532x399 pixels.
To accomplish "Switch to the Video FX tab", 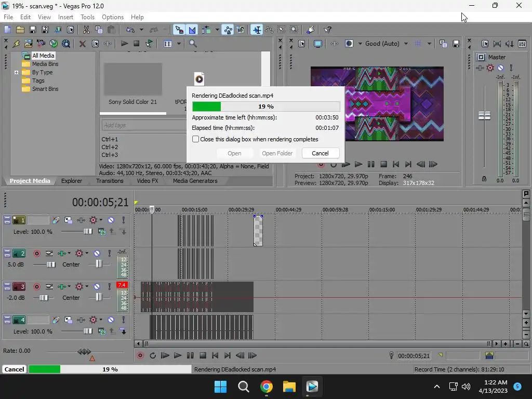I will (147, 181).
